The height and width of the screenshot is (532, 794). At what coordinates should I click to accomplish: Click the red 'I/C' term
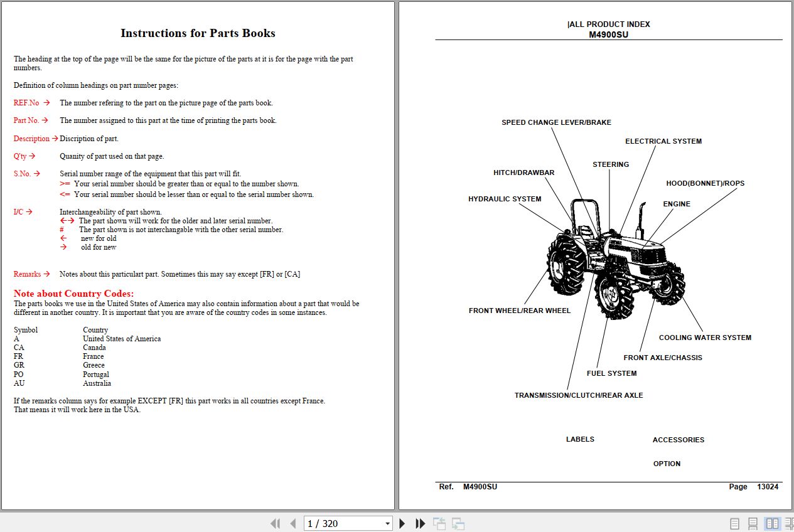click(18, 212)
